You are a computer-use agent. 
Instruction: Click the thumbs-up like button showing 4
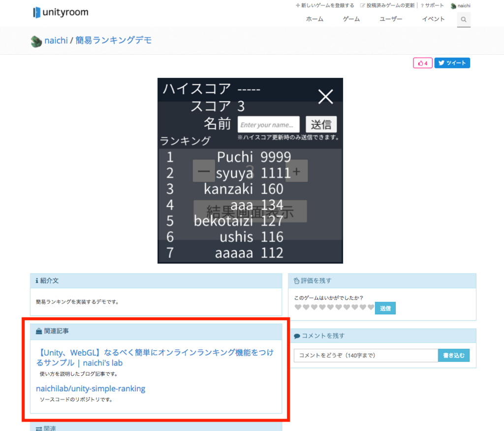422,63
